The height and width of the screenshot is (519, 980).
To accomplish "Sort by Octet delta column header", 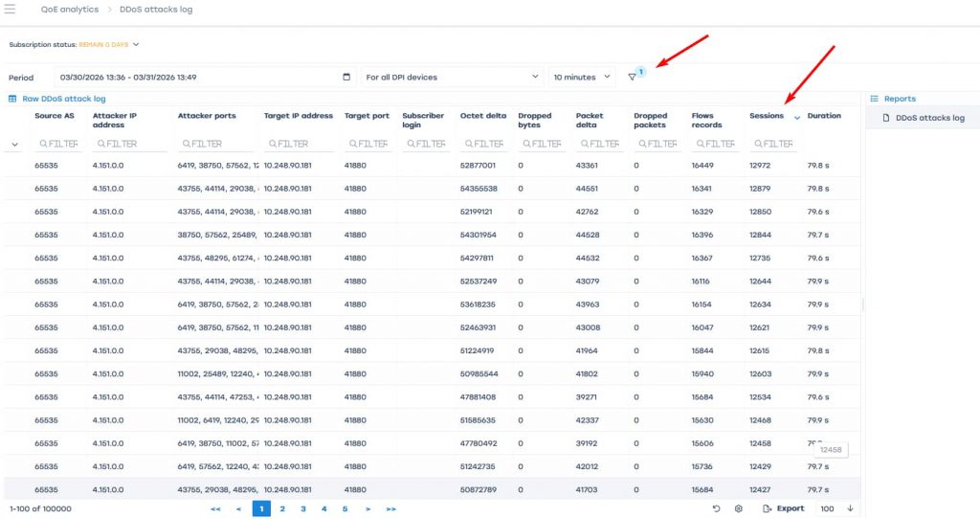I will [x=483, y=116].
